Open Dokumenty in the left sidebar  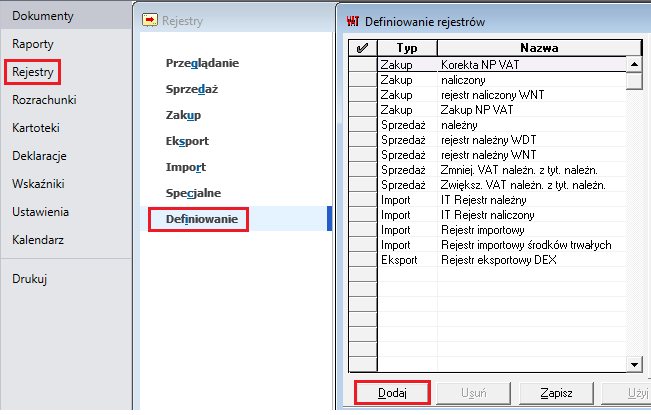[x=43, y=16]
